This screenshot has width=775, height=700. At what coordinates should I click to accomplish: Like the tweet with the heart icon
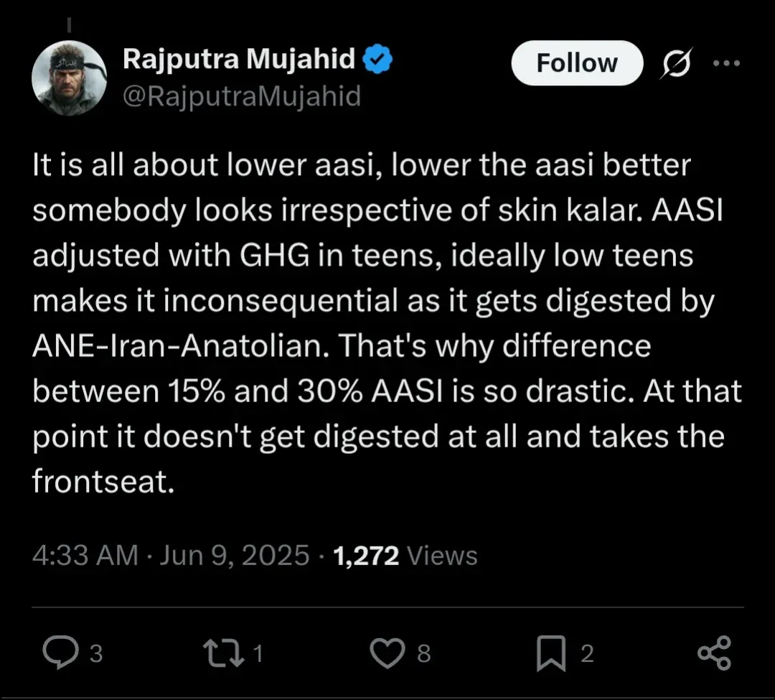(388, 652)
